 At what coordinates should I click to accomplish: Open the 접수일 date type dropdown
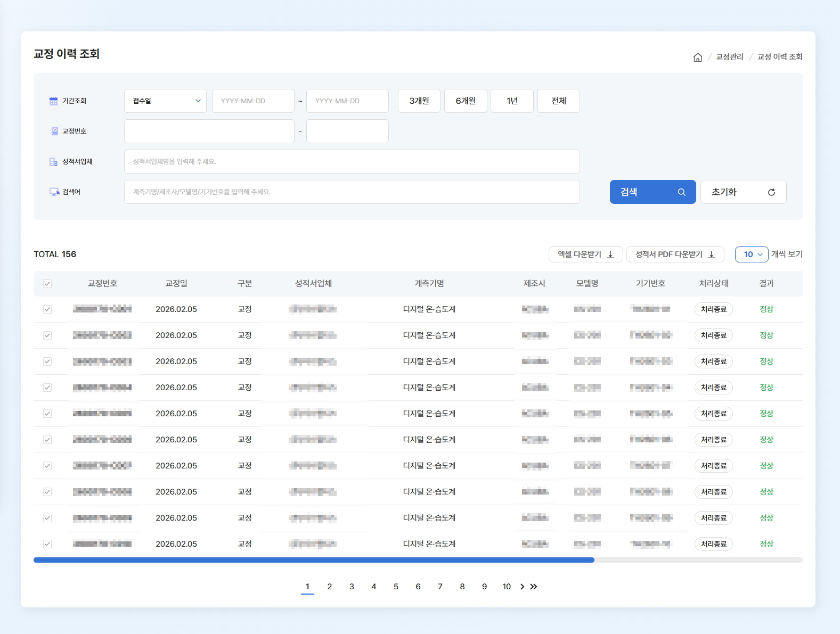[165, 101]
